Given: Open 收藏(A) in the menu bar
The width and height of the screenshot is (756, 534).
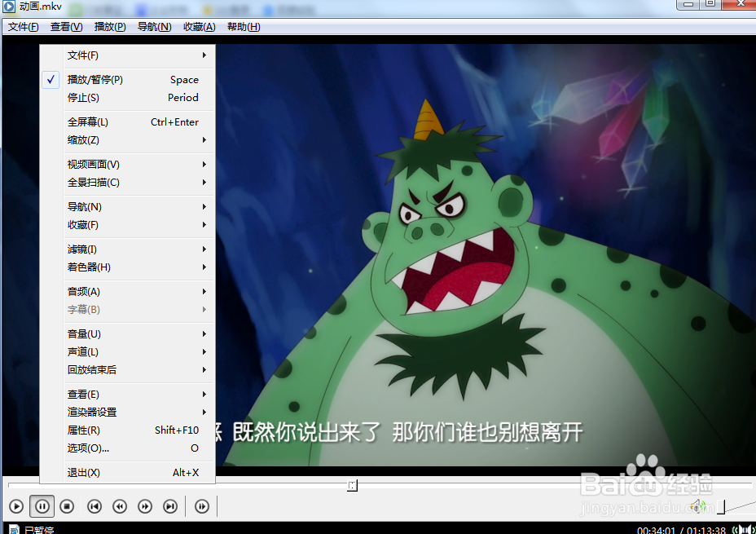Looking at the screenshot, I should pyautogui.click(x=199, y=27).
